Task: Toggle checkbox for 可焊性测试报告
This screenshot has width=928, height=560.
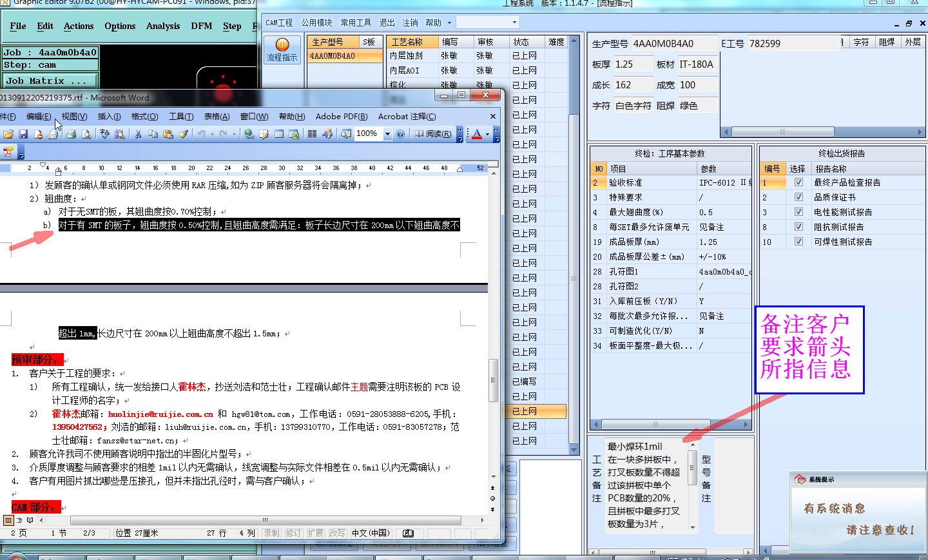Action: pyautogui.click(x=798, y=242)
